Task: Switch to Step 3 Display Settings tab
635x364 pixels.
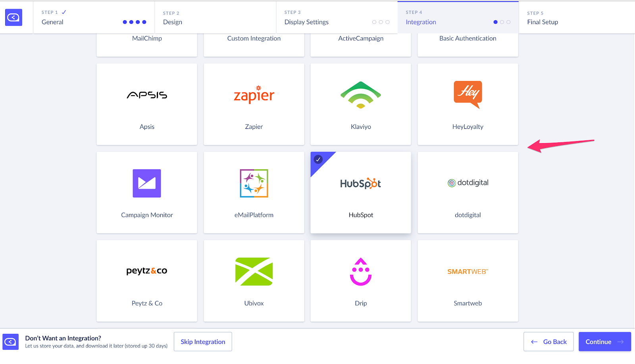Action: pyautogui.click(x=337, y=17)
